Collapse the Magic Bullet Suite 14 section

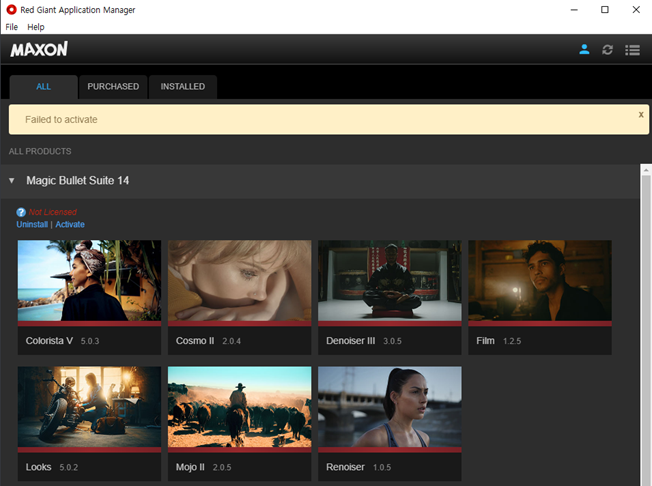tap(12, 180)
